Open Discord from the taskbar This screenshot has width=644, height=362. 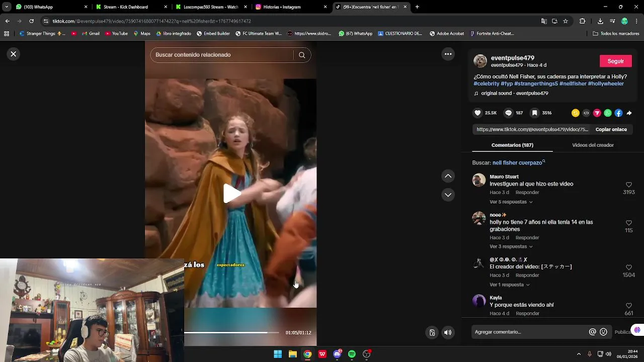[x=337, y=354]
